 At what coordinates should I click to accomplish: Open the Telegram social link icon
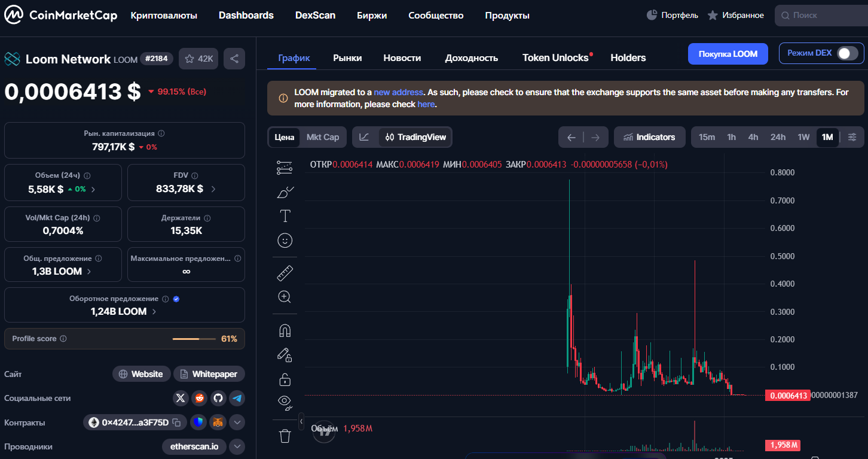(x=237, y=398)
